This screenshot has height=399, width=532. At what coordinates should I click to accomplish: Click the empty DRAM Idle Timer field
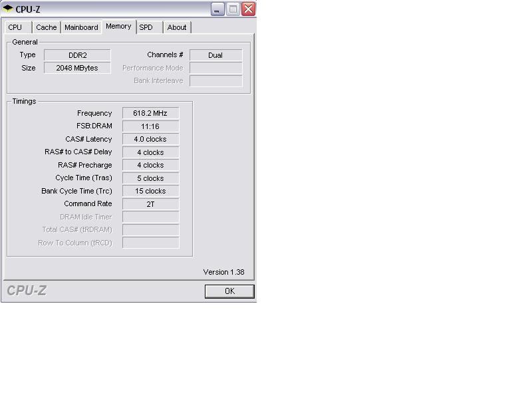[150, 217]
